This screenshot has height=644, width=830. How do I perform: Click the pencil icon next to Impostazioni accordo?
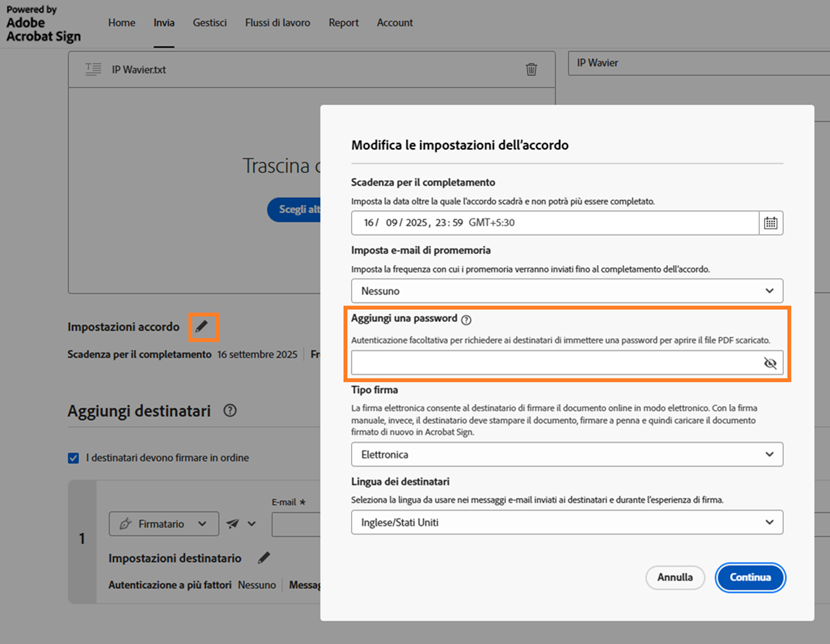point(203,327)
